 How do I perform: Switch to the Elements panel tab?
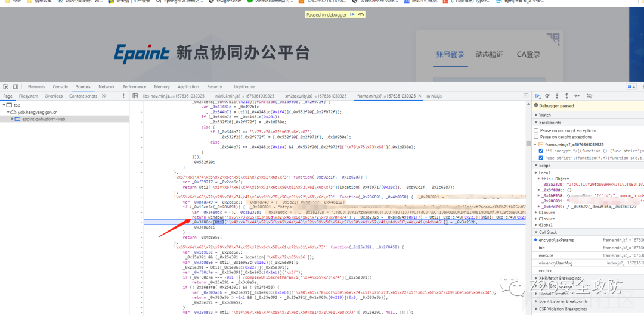36,86
